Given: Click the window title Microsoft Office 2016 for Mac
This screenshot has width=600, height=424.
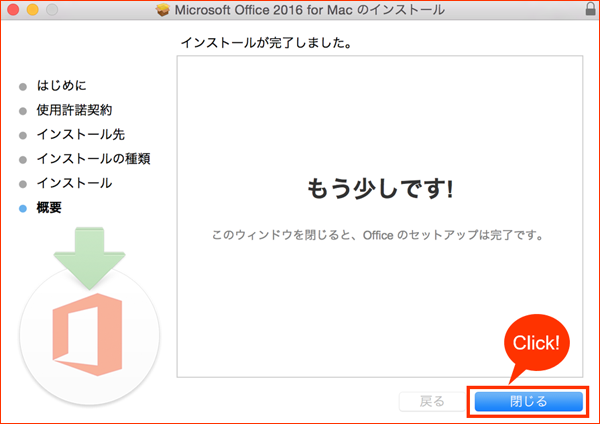Looking at the screenshot, I should (x=263, y=10).
